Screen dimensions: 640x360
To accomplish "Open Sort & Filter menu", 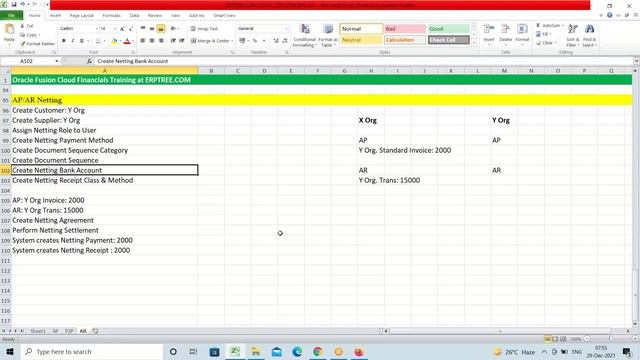I will pyautogui.click(x=572, y=36).
